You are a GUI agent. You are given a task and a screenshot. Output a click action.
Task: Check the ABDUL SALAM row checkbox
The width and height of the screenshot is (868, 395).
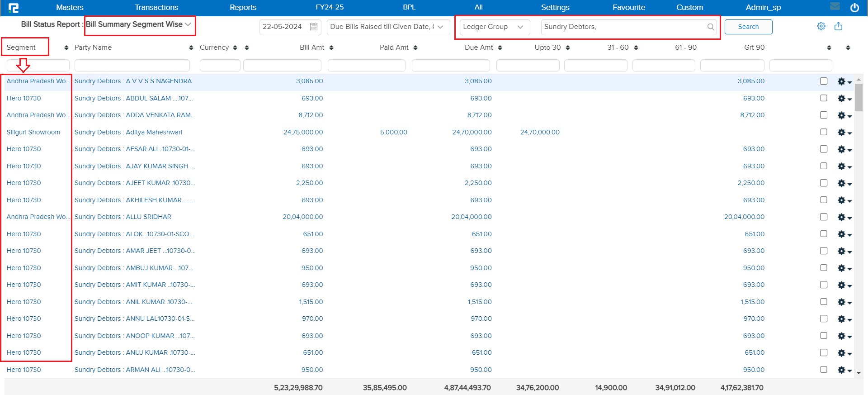(824, 98)
